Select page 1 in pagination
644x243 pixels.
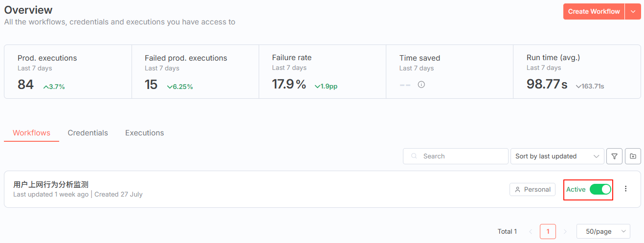pyautogui.click(x=548, y=231)
